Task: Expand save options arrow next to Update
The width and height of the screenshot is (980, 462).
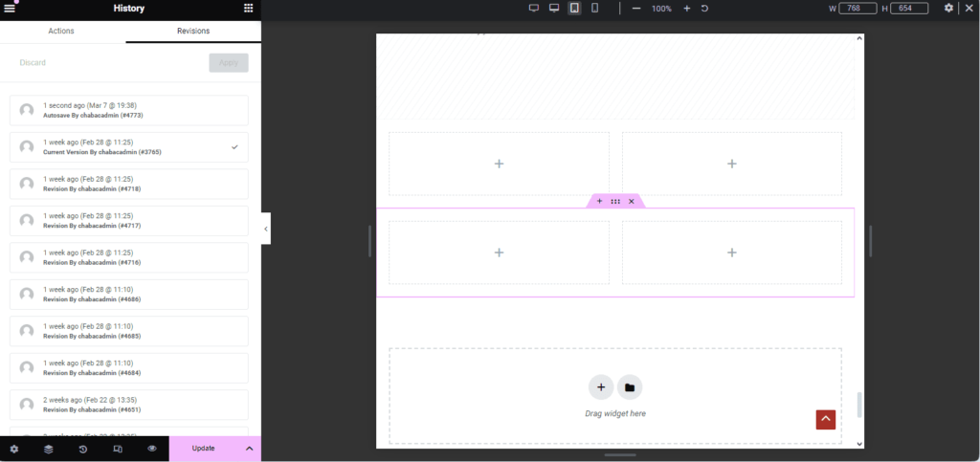Action: [249, 449]
